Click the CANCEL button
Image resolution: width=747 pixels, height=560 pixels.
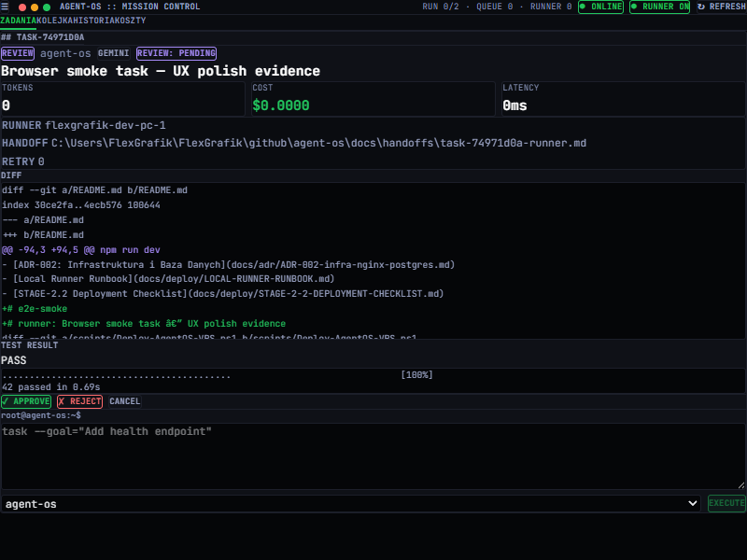click(125, 401)
